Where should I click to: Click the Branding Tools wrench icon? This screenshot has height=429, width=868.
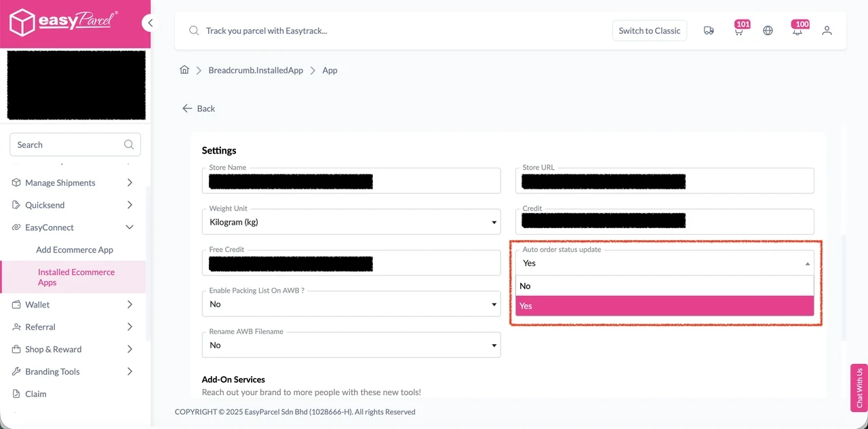click(x=15, y=371)
